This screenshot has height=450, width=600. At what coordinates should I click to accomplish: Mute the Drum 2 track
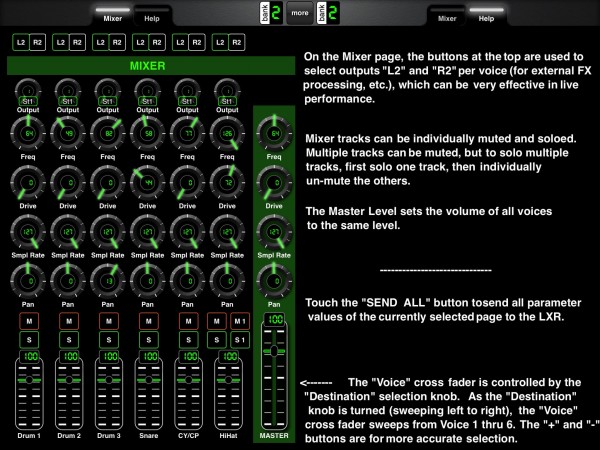(x=69, y=321)
